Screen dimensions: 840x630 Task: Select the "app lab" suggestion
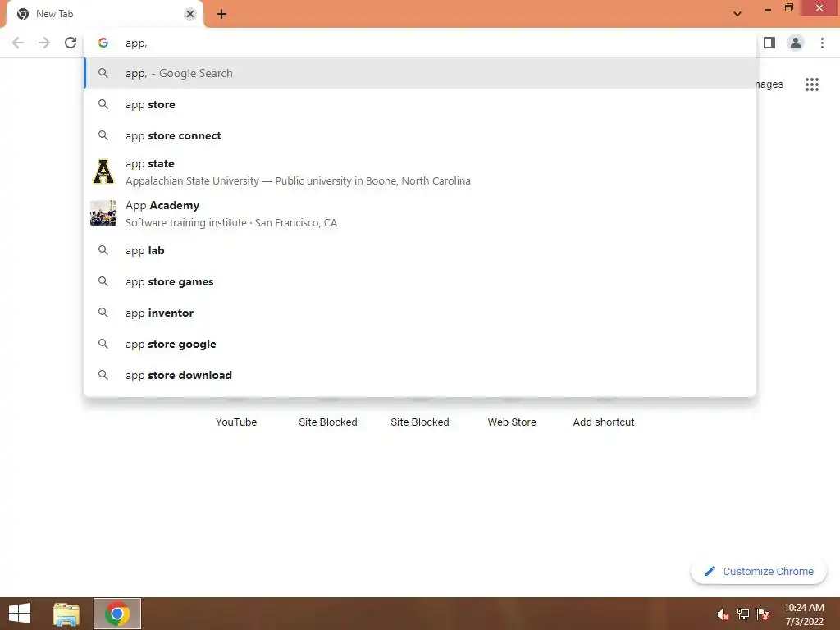[420, 250]
